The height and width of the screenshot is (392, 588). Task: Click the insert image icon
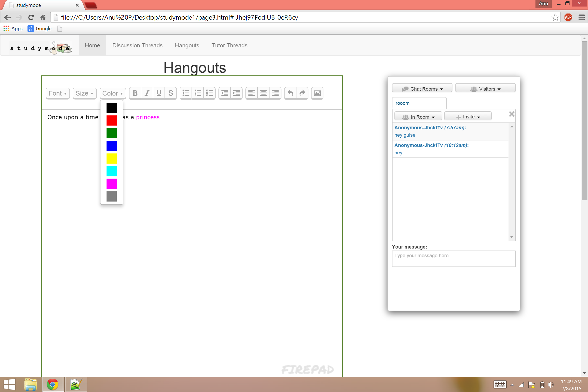point(317,93)
